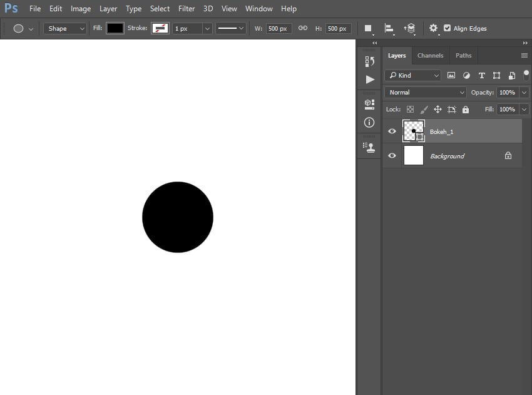Filter layers by type layers icon

click(x=481, y=75)
